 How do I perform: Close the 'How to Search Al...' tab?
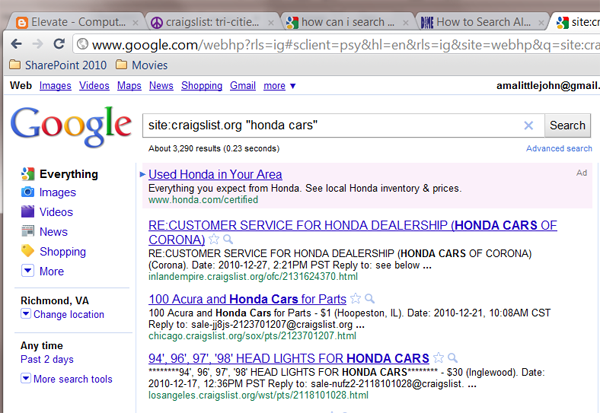pos(541,23)
